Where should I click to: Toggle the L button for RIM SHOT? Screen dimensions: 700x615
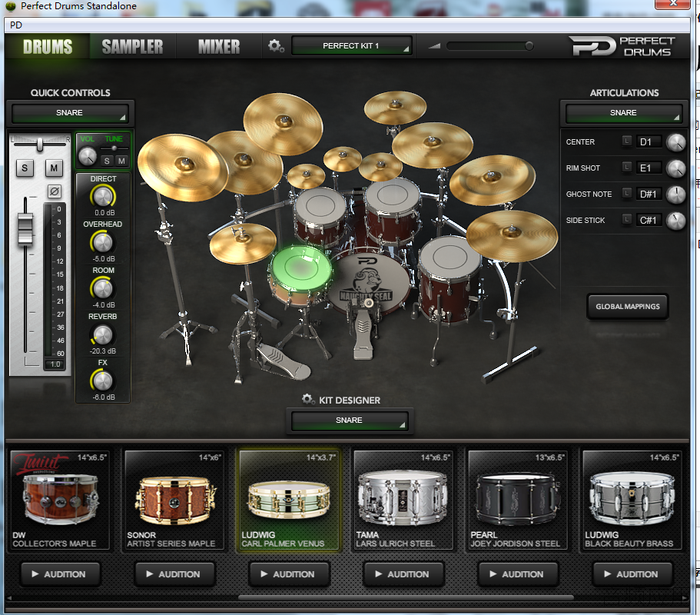pyautogui.click(x=627, y=167)
